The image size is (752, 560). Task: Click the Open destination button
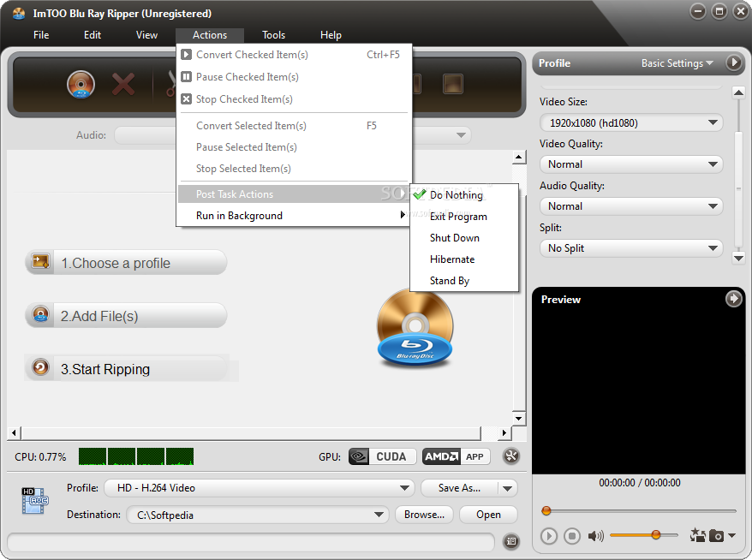[488, 515]
